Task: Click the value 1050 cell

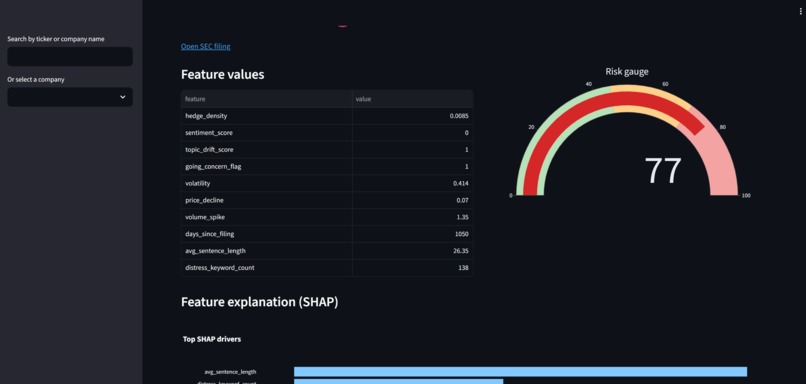Action: point(413,234)
